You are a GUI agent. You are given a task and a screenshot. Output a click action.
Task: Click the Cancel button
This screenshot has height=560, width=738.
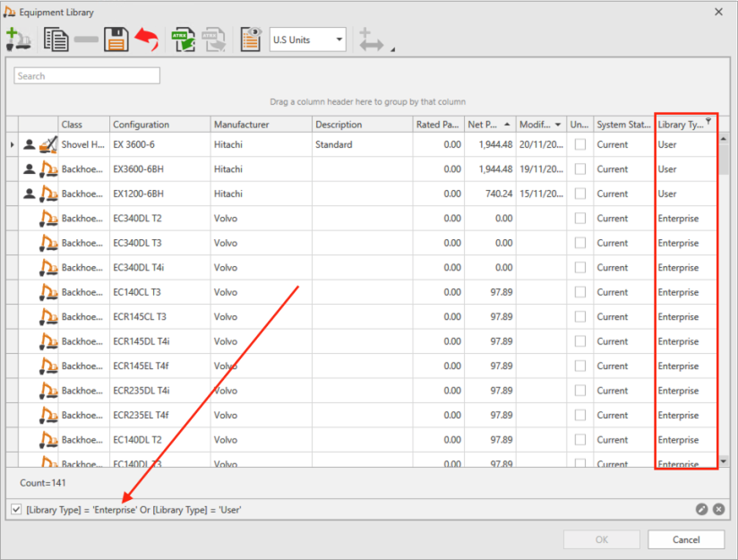coord(686,539)
